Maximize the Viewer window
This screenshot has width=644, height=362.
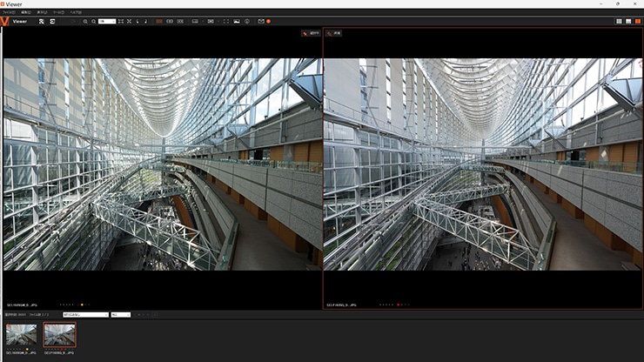click(618, 3)
